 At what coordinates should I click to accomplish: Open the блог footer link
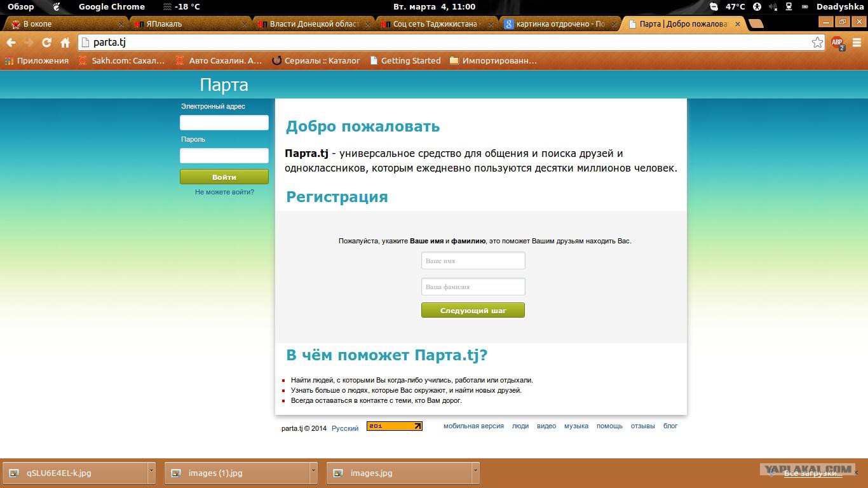[x=670, y=426]
